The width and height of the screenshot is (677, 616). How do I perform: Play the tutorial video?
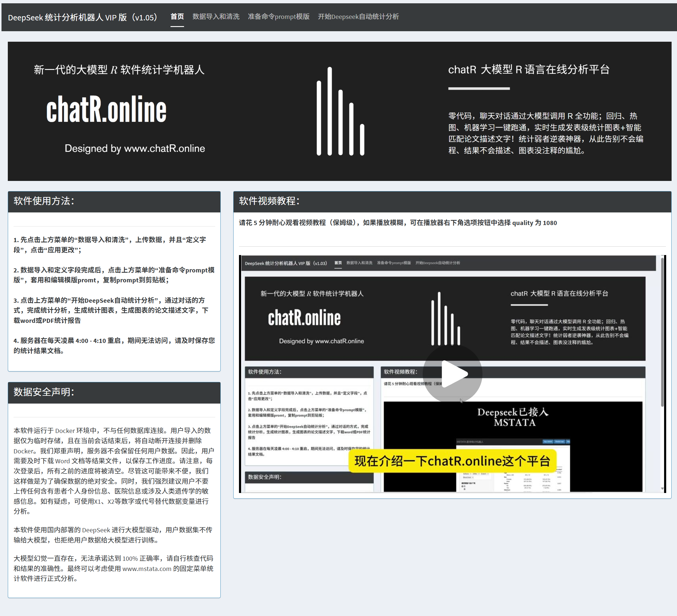[x=452, y=374]
